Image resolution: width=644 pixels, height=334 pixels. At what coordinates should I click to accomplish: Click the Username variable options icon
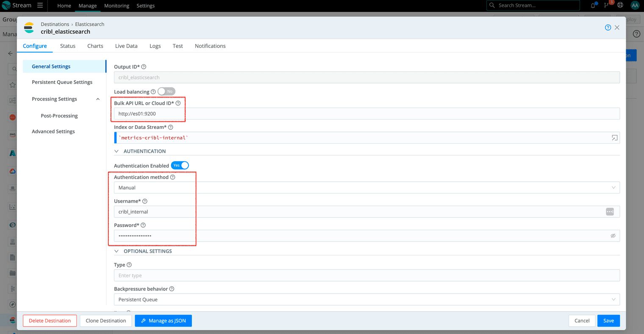[610, 212]
